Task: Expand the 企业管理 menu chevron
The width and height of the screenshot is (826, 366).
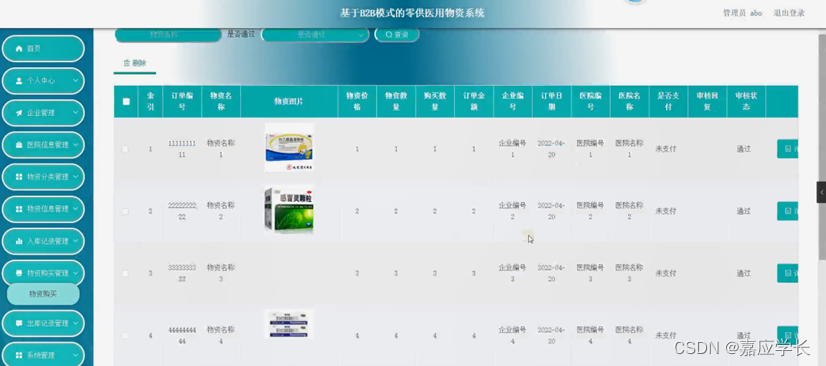Action: [x=75, y=113]
